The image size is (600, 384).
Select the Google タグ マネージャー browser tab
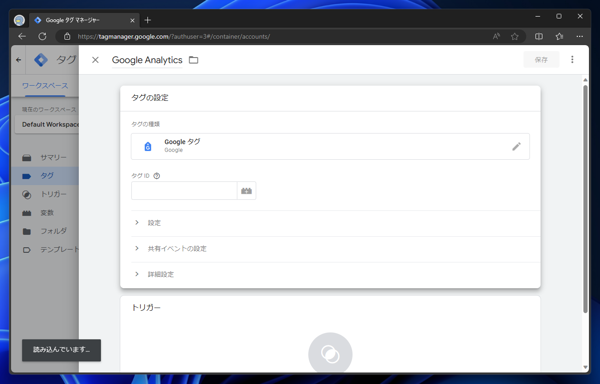coord(84,20)
